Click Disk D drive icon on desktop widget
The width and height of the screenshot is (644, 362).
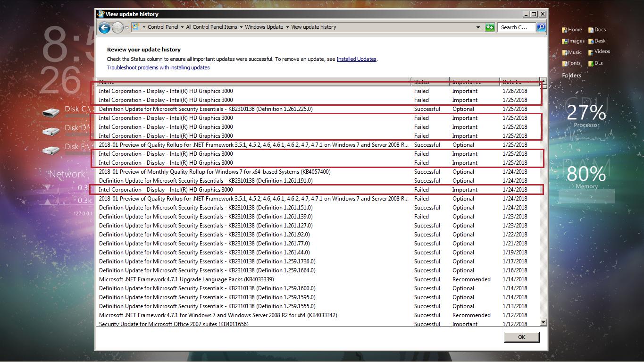pos(51,131)
